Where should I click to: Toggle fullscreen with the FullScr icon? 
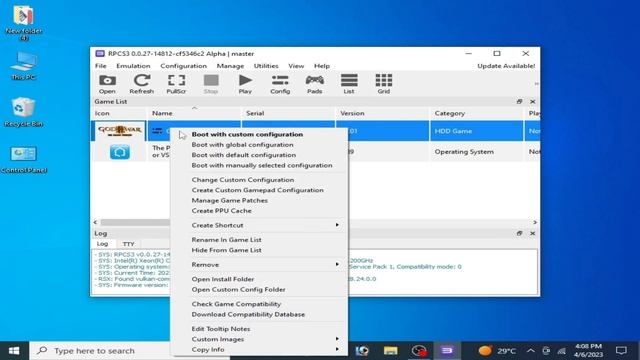176,84
